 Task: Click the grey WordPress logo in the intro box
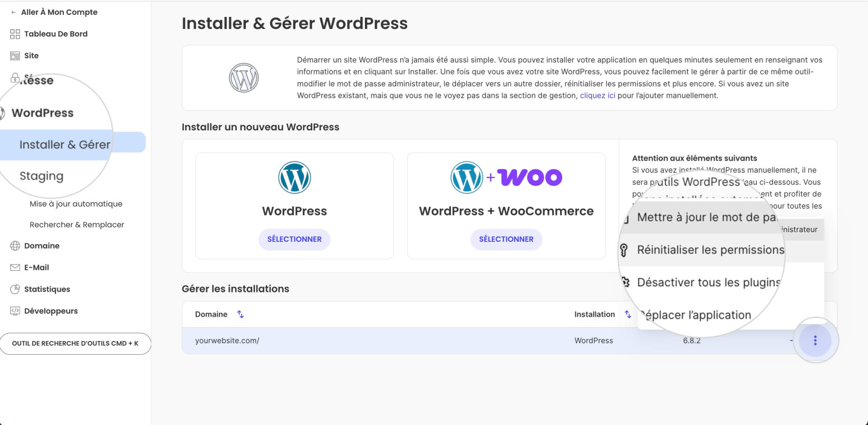244,78
